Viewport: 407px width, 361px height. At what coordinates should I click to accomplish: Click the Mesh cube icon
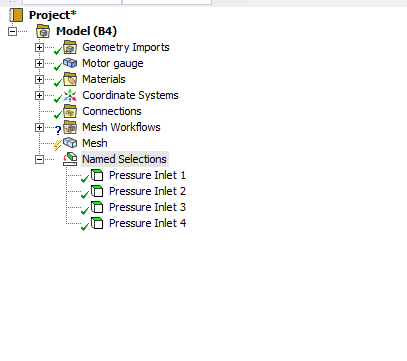pos(70,143)
